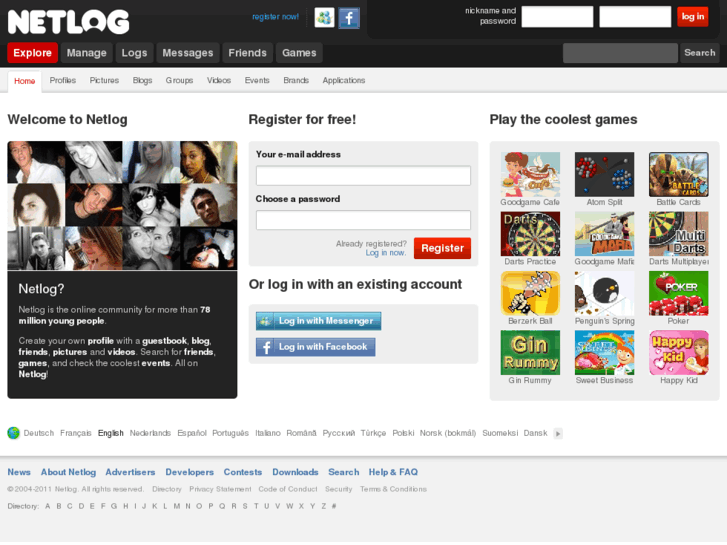Click the globe language icon

(x=13, y=433)
